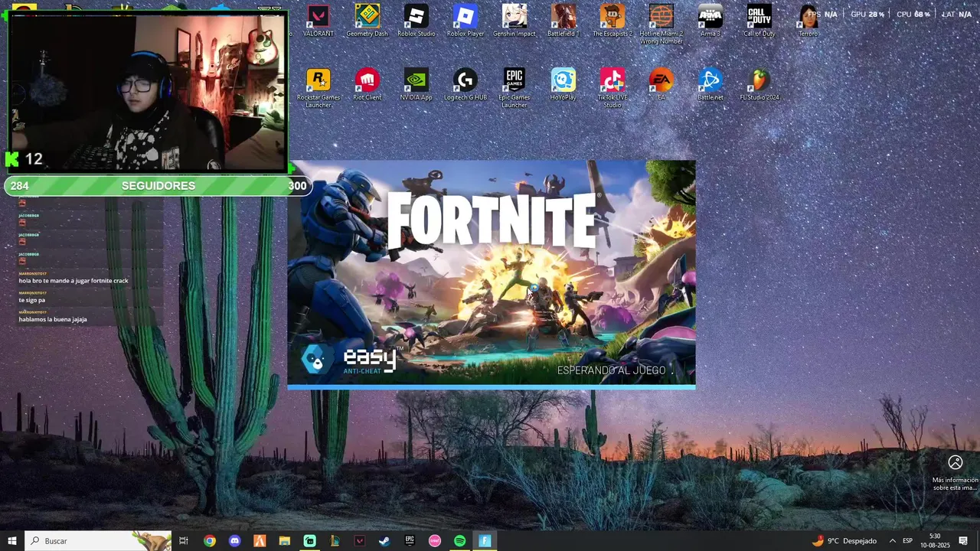Open Steam from the taskbar
This screenshot has height=551, width=980.
click(x=384, y=541)
